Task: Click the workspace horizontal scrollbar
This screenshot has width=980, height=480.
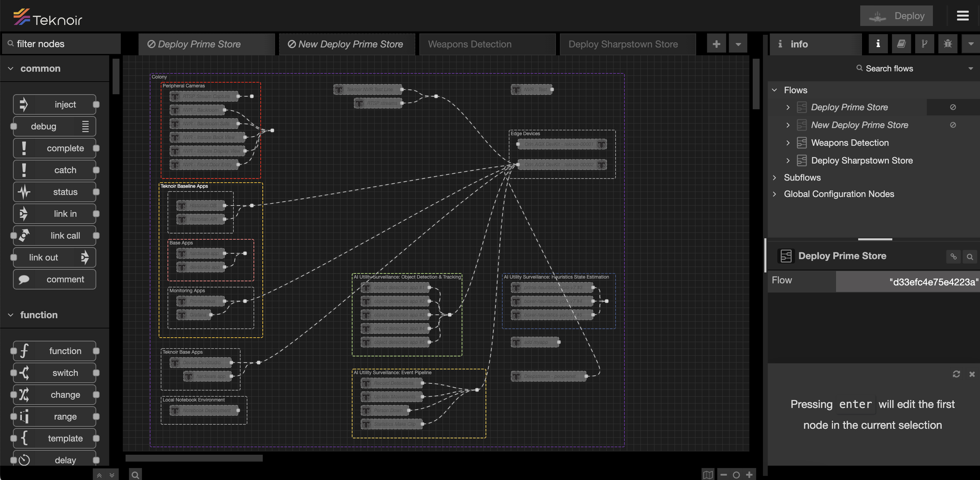Action: click(x=194, y=458)
